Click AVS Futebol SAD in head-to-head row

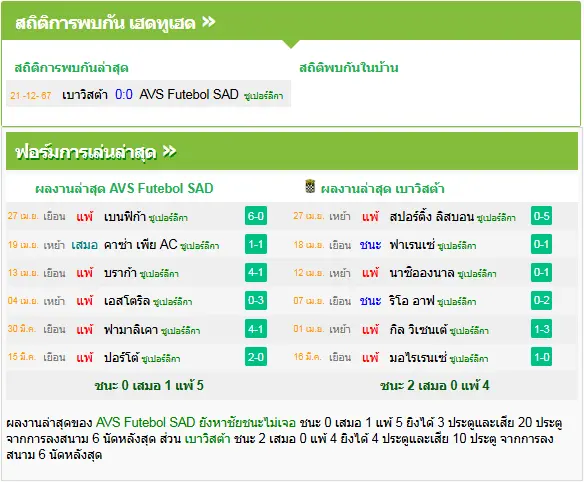point(189,94)
